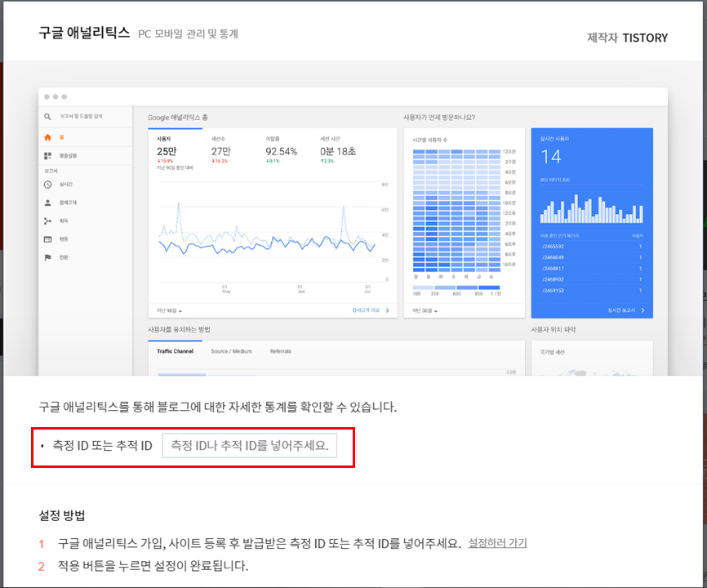707x588 pixels.
Task: Click the description sentence about blog statistics
Action: 218,407
